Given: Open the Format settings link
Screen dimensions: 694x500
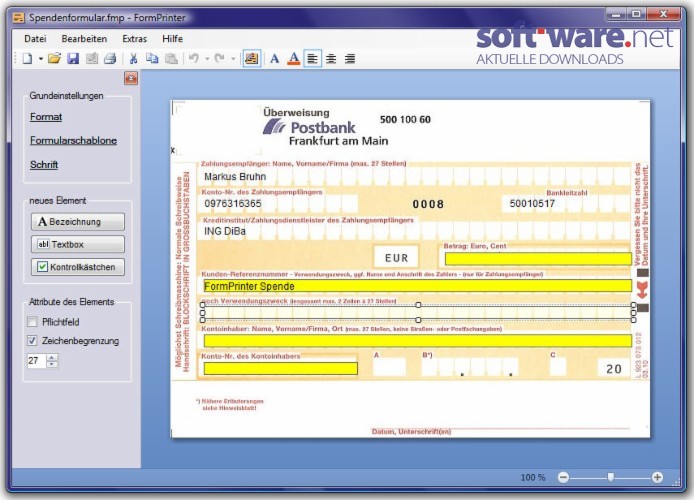Looking at the screenshot, I should pyautogui.click(x=46, y=117).
